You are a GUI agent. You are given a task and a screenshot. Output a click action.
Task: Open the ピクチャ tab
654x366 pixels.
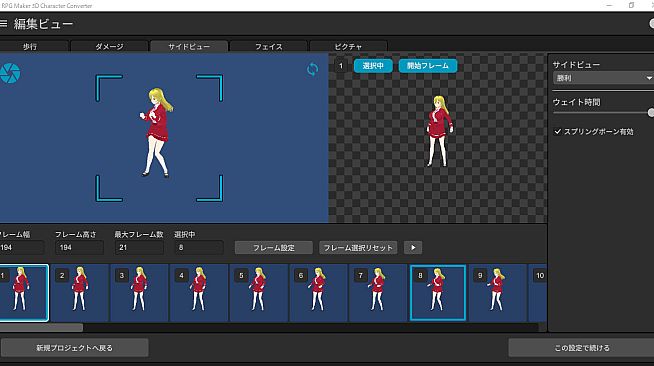(348, 46)
